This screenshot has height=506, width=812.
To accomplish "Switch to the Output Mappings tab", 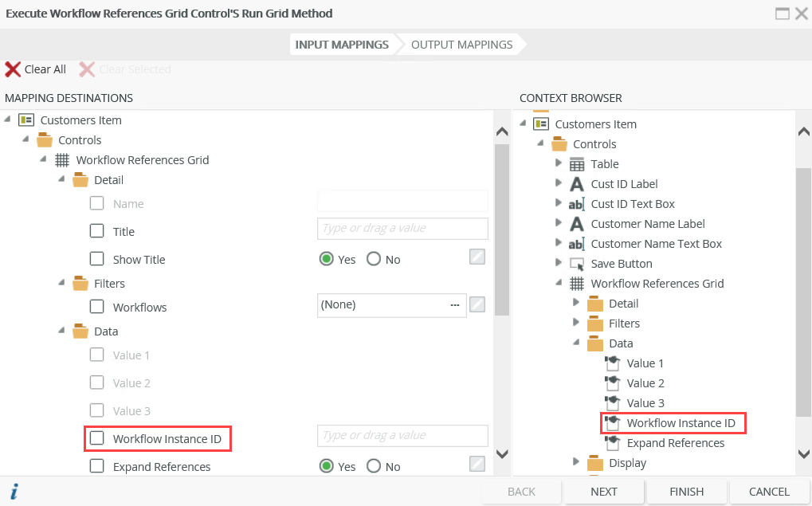I will (x=462, y=45).
